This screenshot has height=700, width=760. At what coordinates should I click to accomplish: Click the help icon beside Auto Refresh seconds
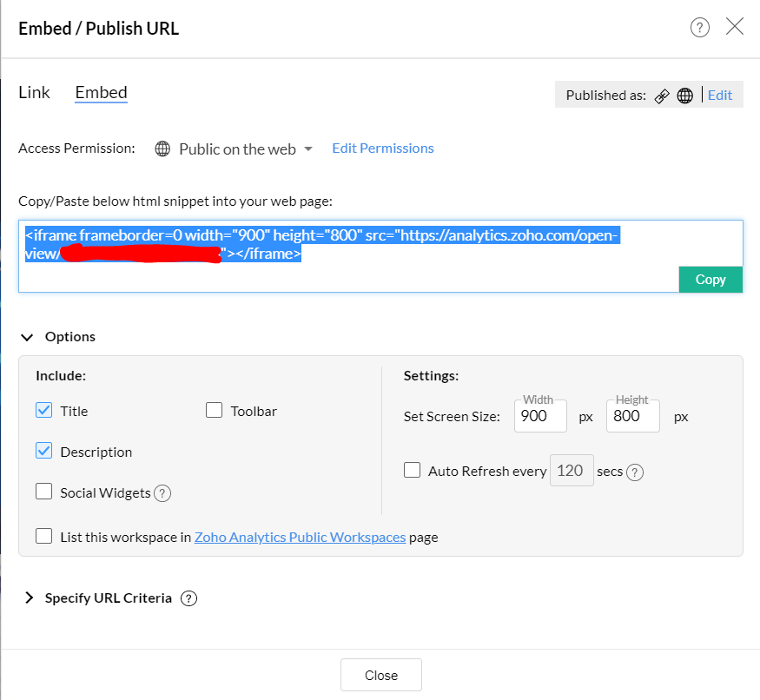[635, 471]
